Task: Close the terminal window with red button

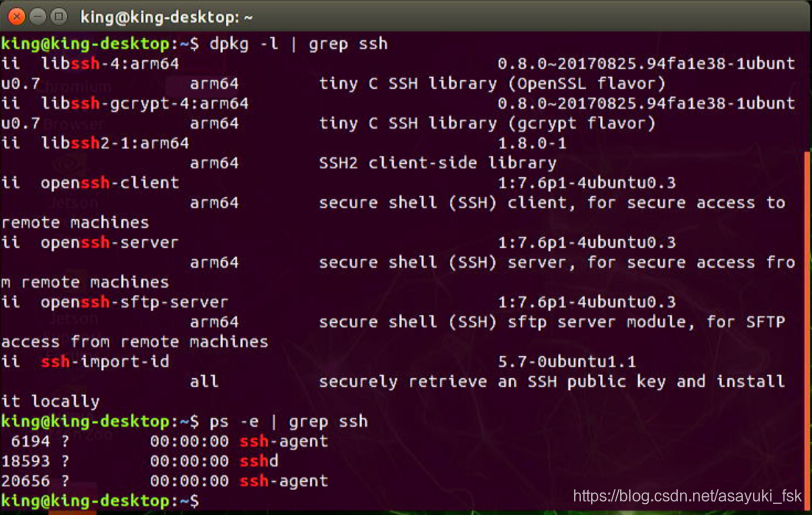Action: (x=17, y=17)
